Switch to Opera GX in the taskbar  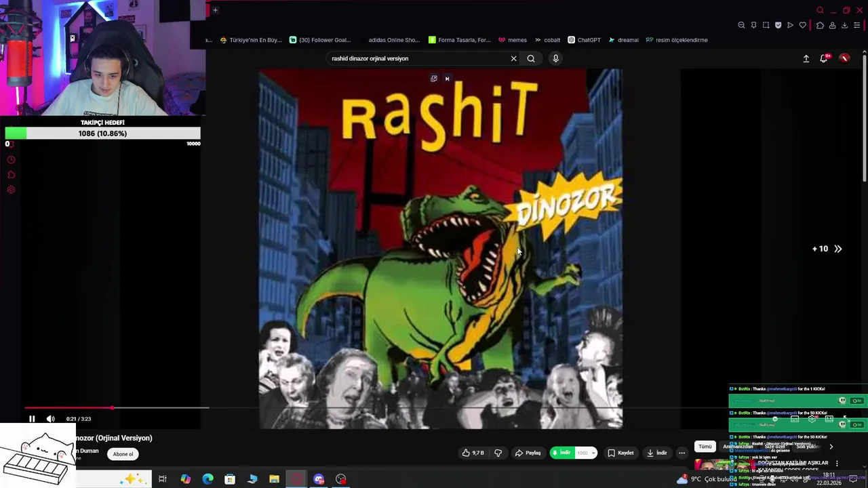(296, 479)
